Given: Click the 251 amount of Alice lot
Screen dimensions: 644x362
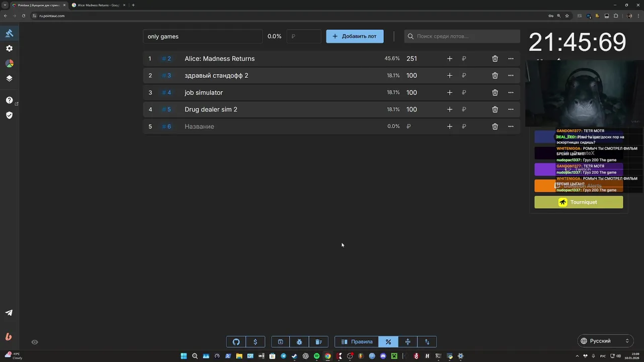Looking at the screenshot, I should point(412,59).
